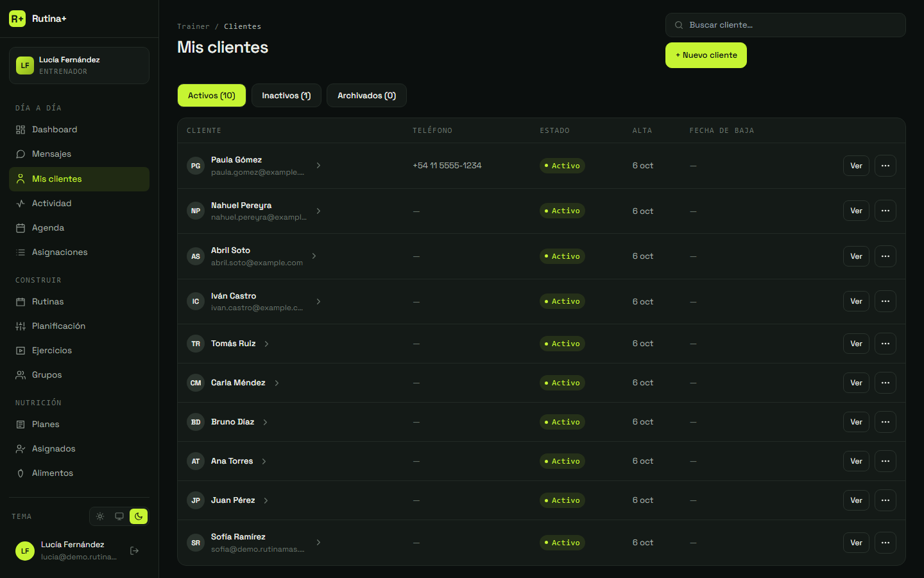Open the Rutinas sidebar icon
Viewport: 924px width, 578px height.
[21, 302]
